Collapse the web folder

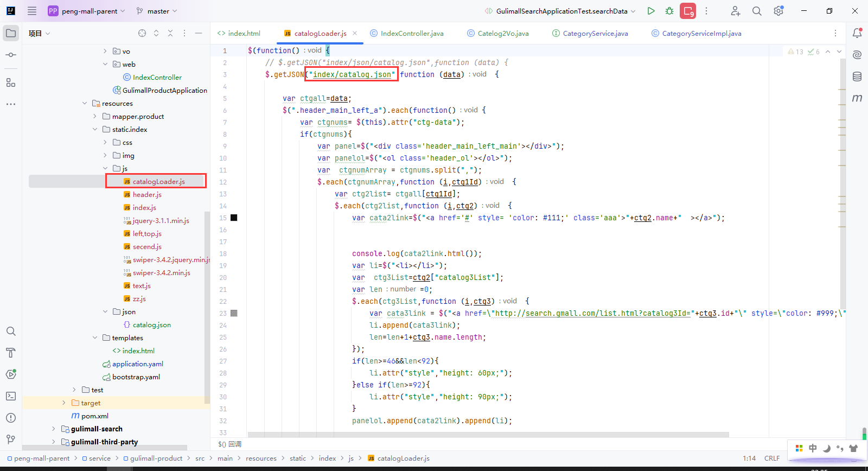105,64
